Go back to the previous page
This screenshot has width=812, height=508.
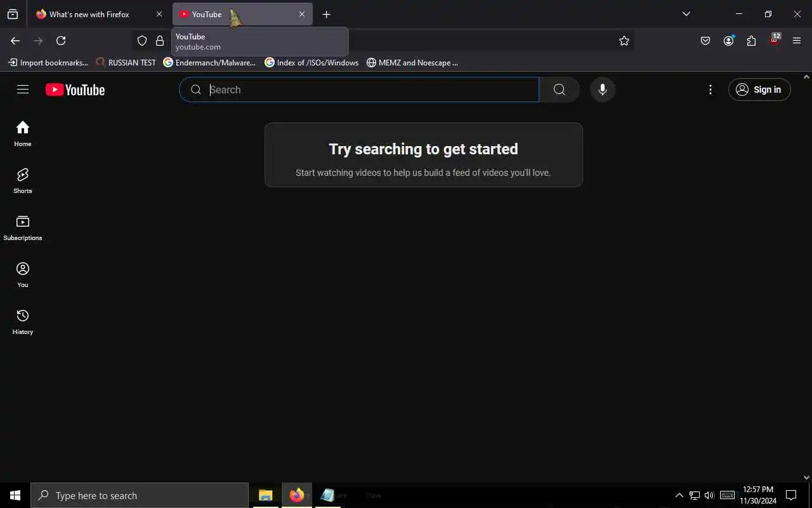point(15,41)
